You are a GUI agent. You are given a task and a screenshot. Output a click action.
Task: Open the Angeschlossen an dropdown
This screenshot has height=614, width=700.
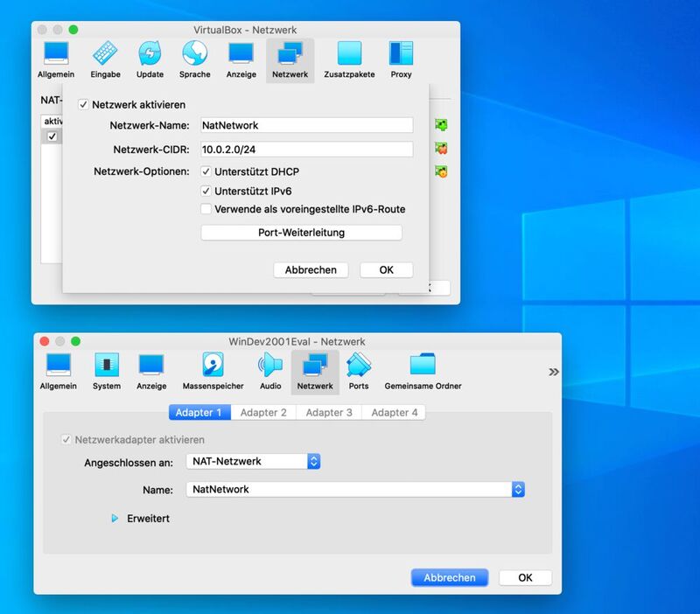[255, 461]
